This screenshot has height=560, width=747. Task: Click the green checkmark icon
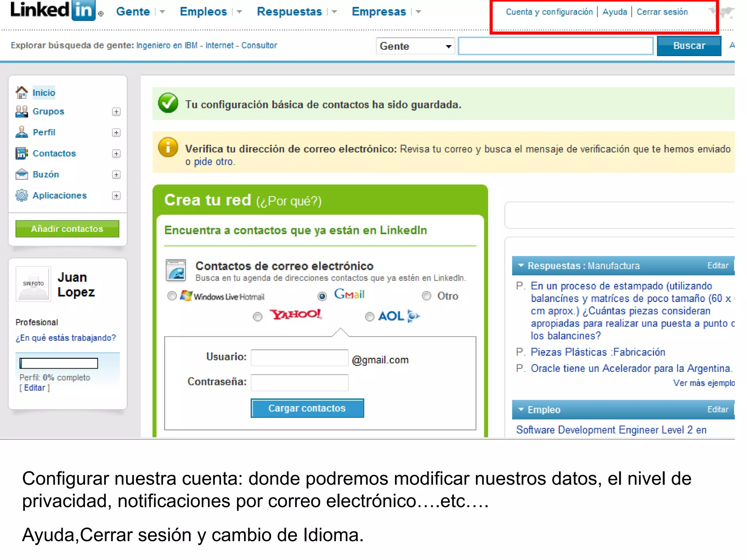tap(168, 103)
